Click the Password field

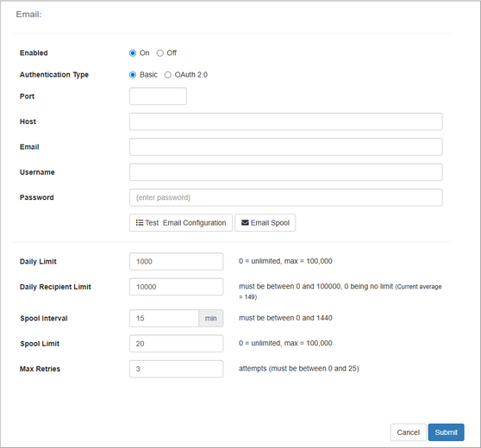point(286,197)
